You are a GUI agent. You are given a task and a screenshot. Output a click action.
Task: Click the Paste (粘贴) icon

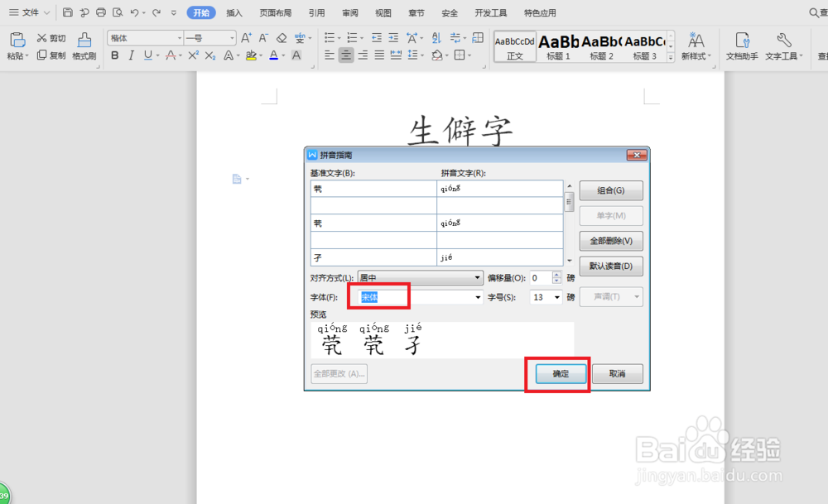[x=17, y=39]
